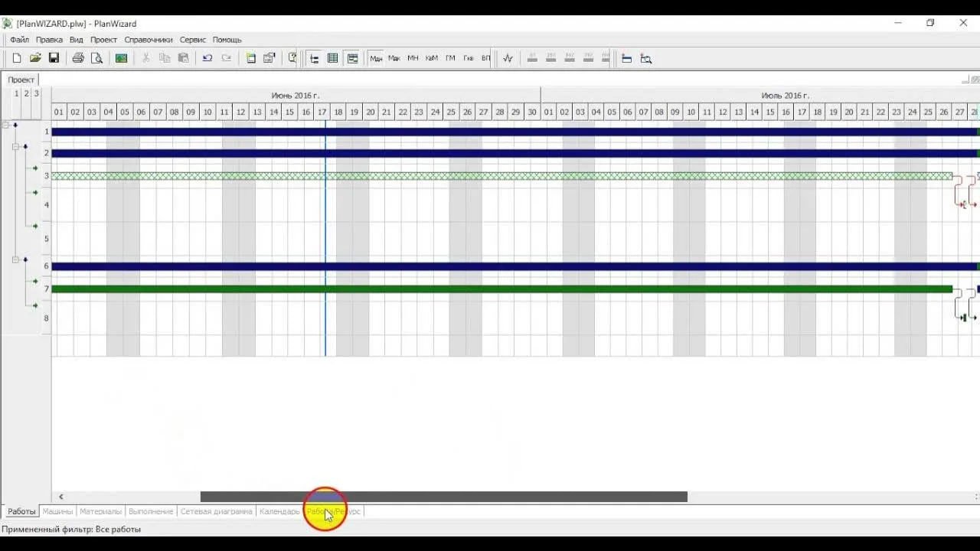This screenshot has height=551, width=980.
Task: Set the timescale to 100 percent
Action: pos(605,57)
